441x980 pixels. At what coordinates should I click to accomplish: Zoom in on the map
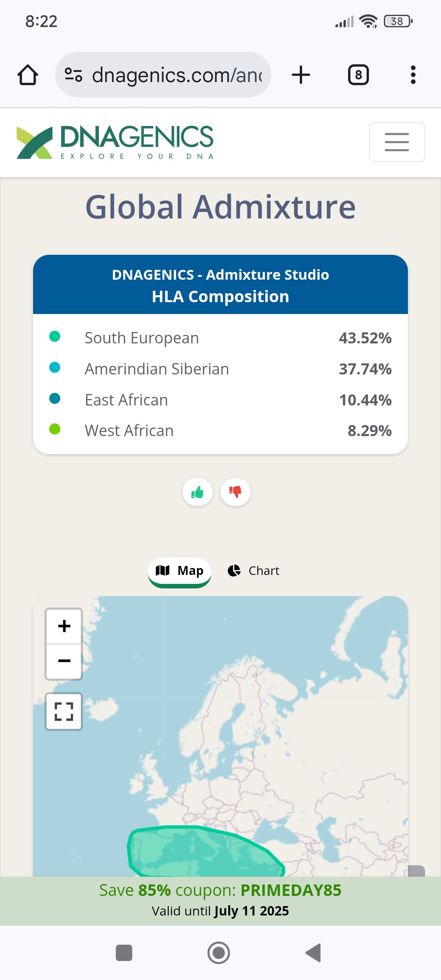tap(64, 626)
